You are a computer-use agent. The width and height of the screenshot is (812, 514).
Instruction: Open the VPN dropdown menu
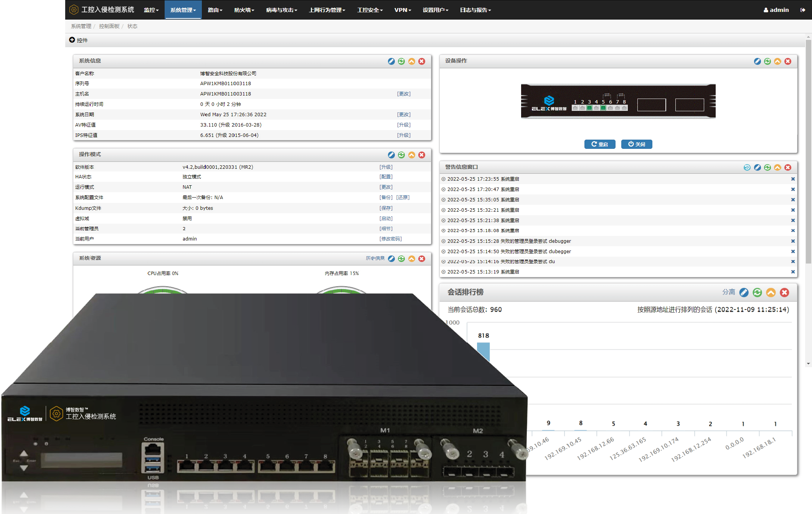pyautogui.click(x=402, y=10)
